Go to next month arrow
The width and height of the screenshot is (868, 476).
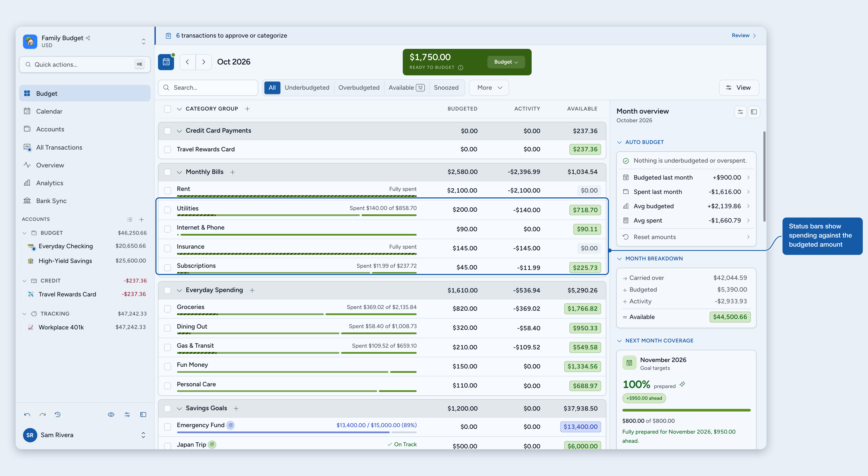tap(204, 62)
